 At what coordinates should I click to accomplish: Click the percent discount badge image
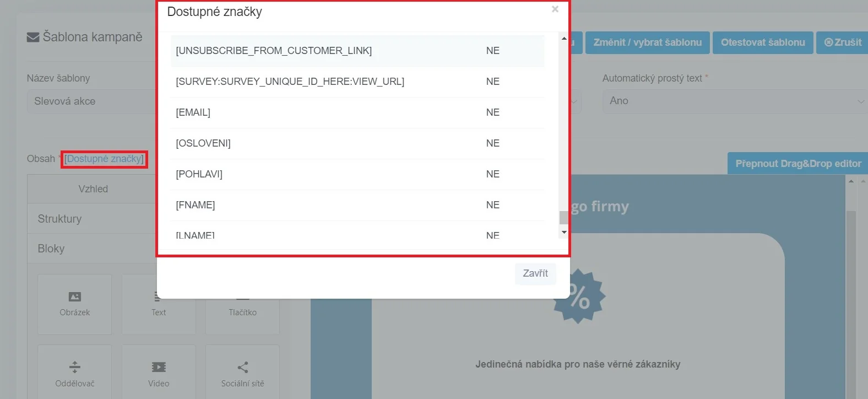pyautogui.click(x=578, y=296)
